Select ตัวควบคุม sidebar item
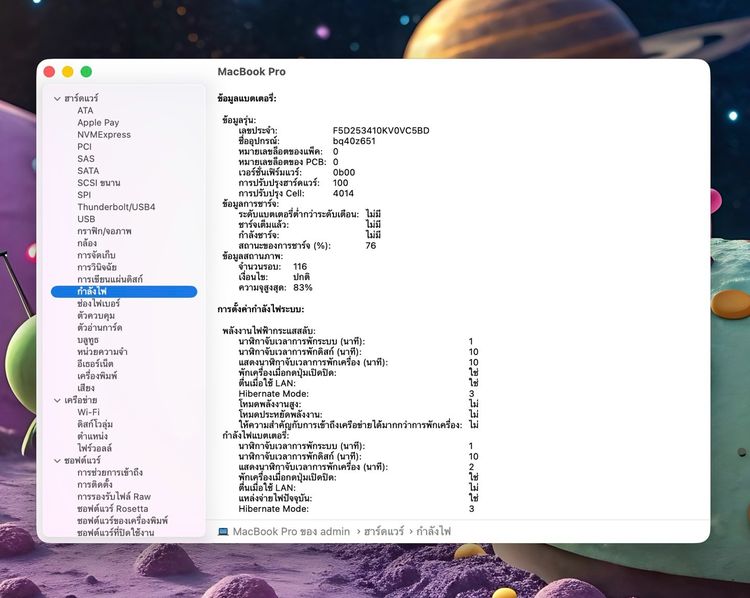The image size is (750, 598). click(x=96, y=315)
